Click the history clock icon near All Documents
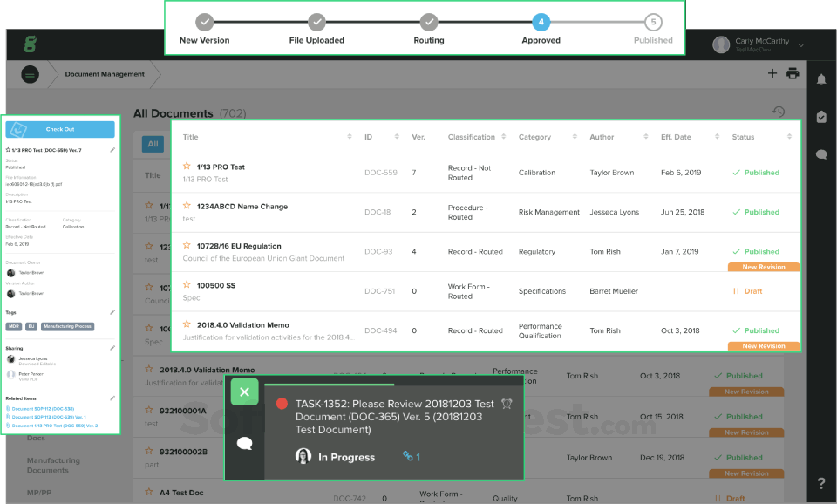The height and width of the screenshot is (504, 837). [779, 112]
